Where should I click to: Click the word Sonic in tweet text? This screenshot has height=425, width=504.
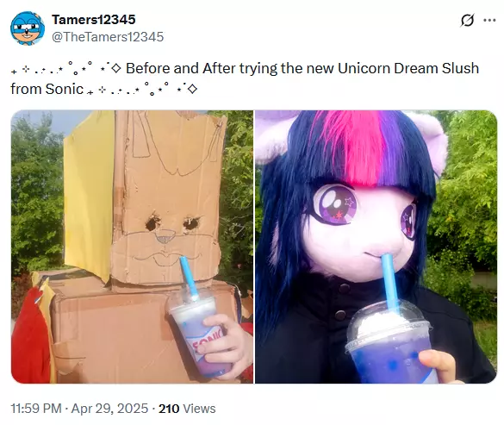click(65, 89)
